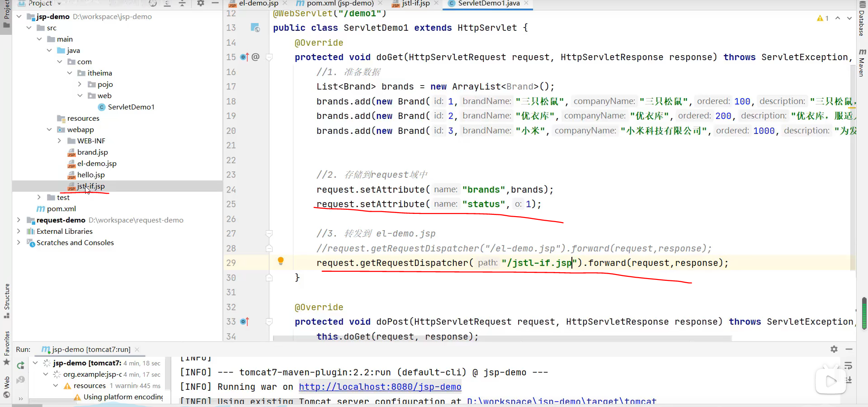Click the Expand All icon in Project toolbar
The image size is (868, 407).
tap(167, 3)
